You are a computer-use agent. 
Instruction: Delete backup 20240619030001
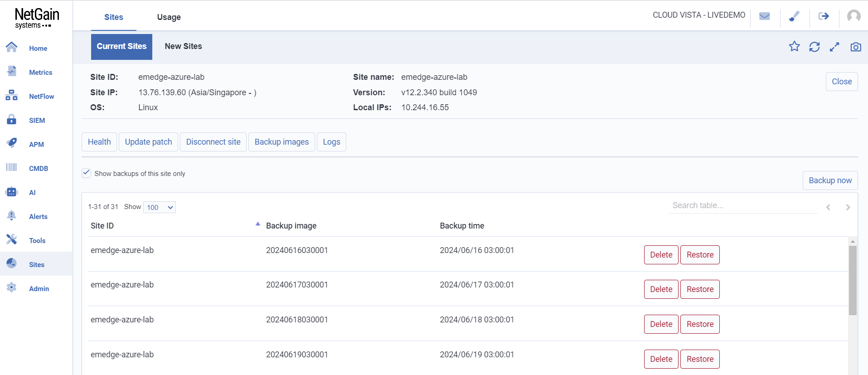tap(661, 359)
